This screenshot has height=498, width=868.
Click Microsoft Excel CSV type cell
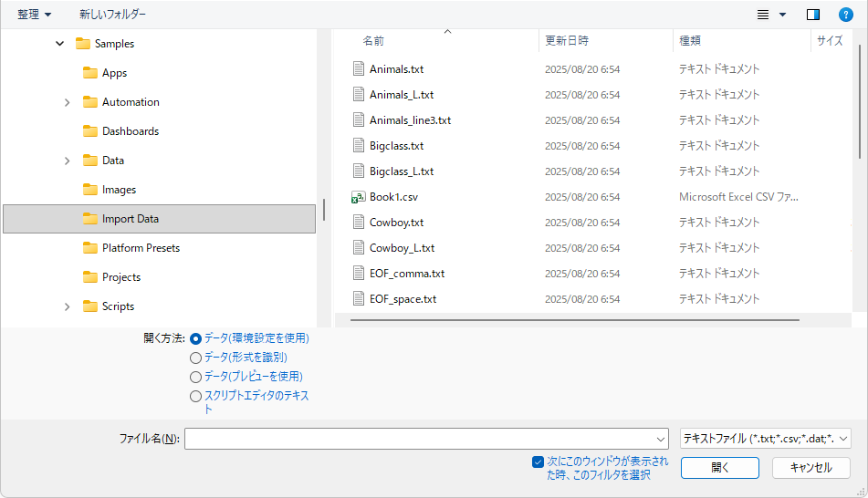point(738,197)
